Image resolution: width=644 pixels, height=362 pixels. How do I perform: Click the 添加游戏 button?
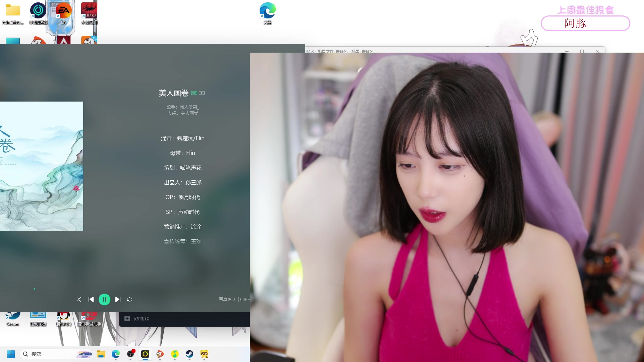[137, 318]
